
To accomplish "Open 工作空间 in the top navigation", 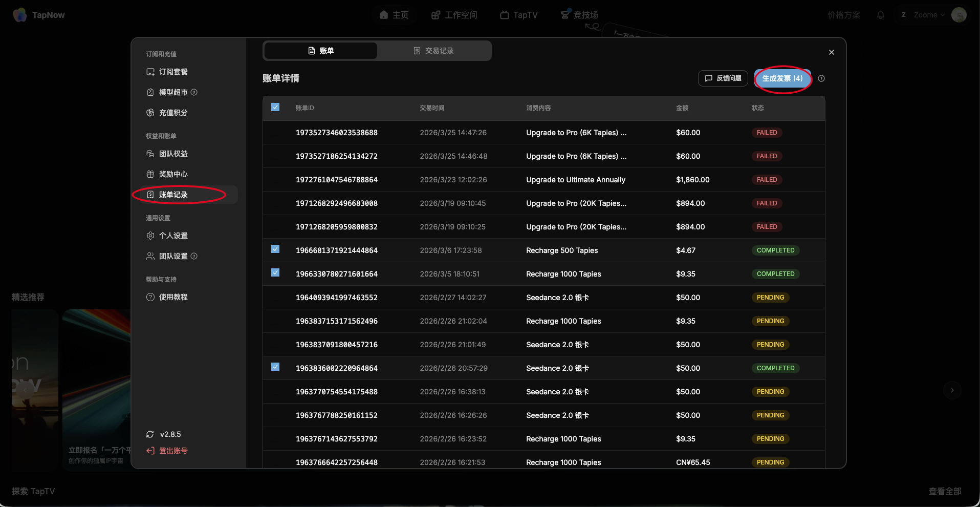I will (x=454, y=15).
